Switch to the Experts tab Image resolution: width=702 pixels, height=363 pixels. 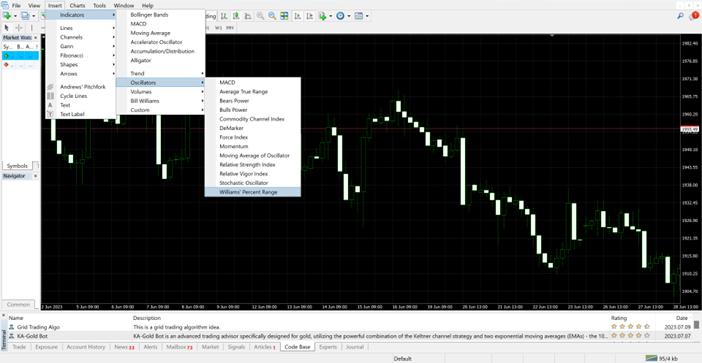click(328, 347)
